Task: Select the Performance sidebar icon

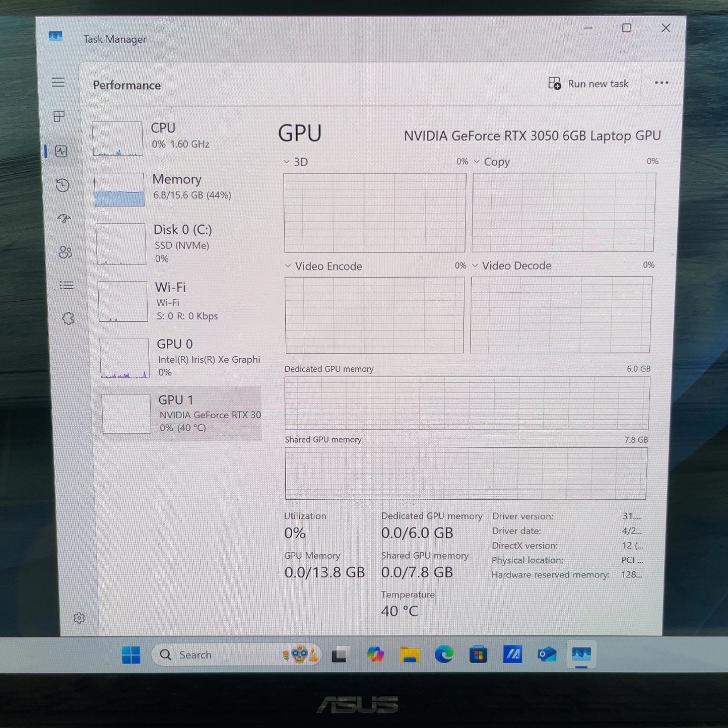Action: point(60,152)
